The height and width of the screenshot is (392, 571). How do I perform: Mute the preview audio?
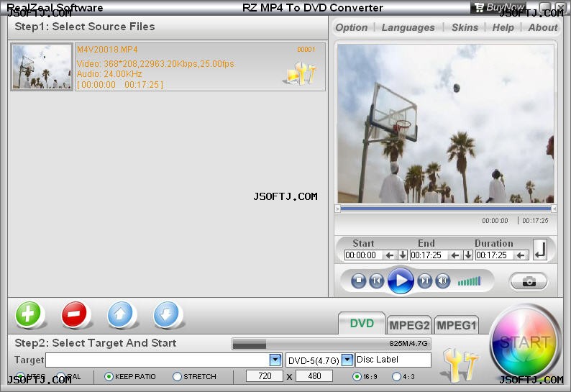click(x=443, y=281)
